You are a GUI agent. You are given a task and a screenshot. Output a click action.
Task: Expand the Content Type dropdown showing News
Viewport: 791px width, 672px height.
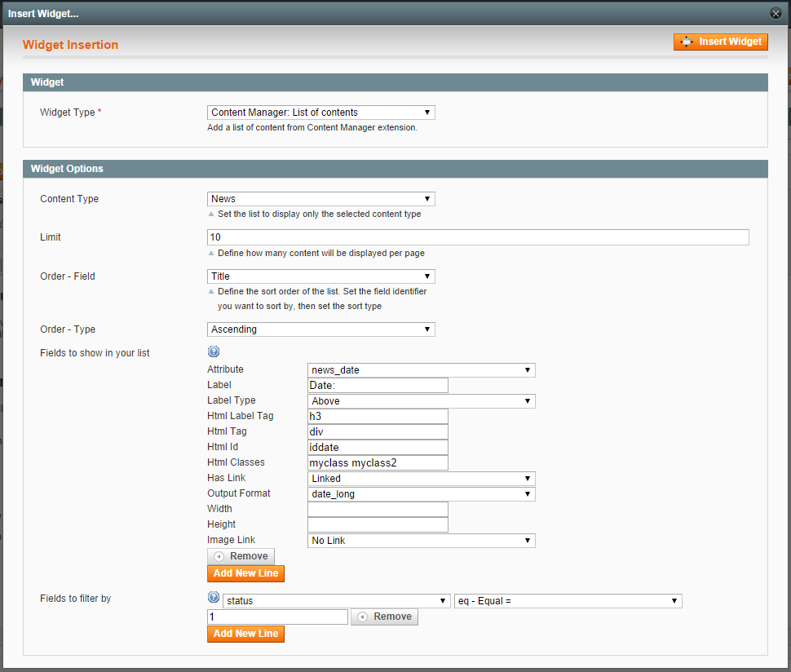click(320, 199)
